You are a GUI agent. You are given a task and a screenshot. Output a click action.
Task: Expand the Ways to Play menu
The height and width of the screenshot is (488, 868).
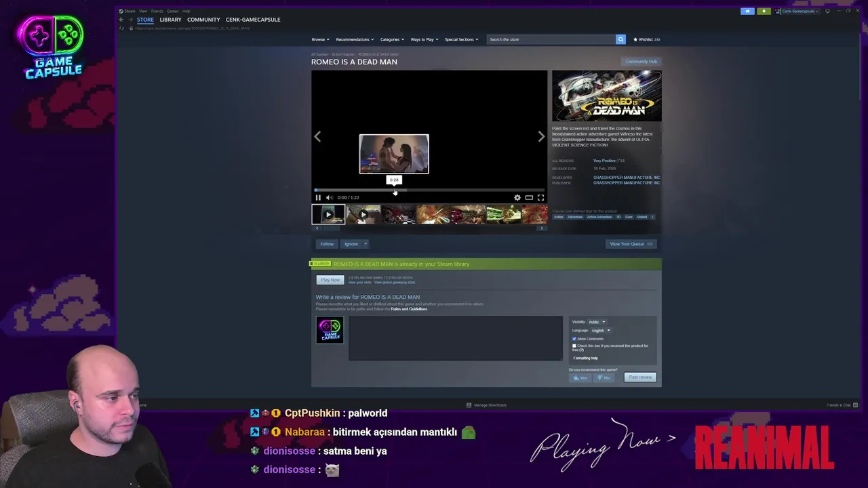[x=425, y=39]
